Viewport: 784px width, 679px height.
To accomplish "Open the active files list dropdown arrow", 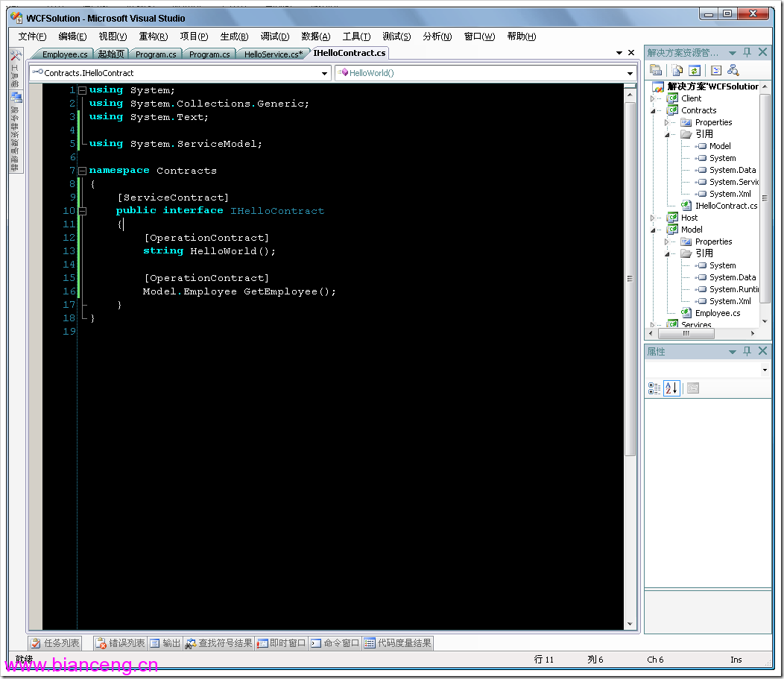I will pos(619,52).
